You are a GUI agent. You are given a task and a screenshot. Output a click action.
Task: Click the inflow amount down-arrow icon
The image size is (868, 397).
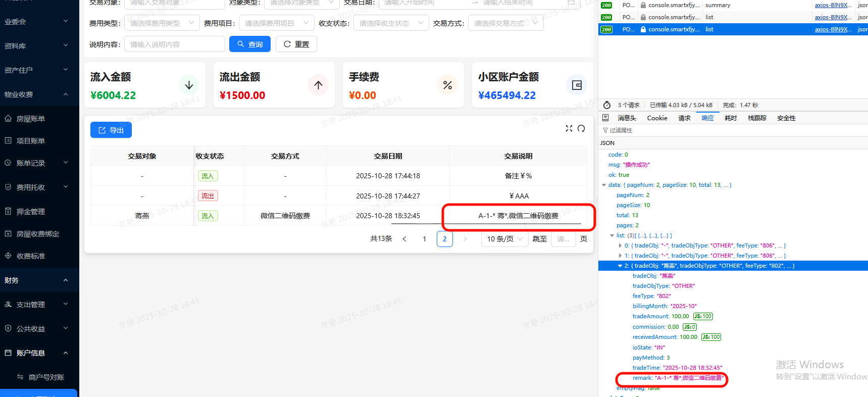[189, 85]
